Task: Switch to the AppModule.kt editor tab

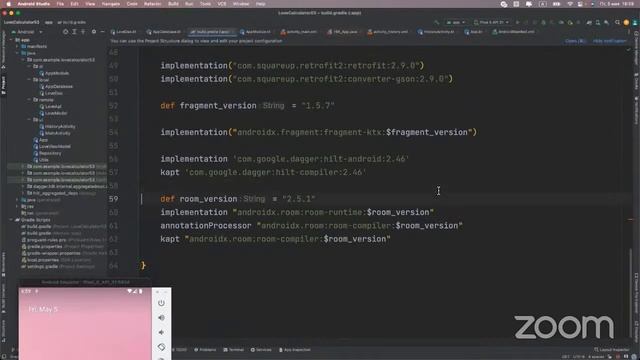Action: [x=256, y=32]
